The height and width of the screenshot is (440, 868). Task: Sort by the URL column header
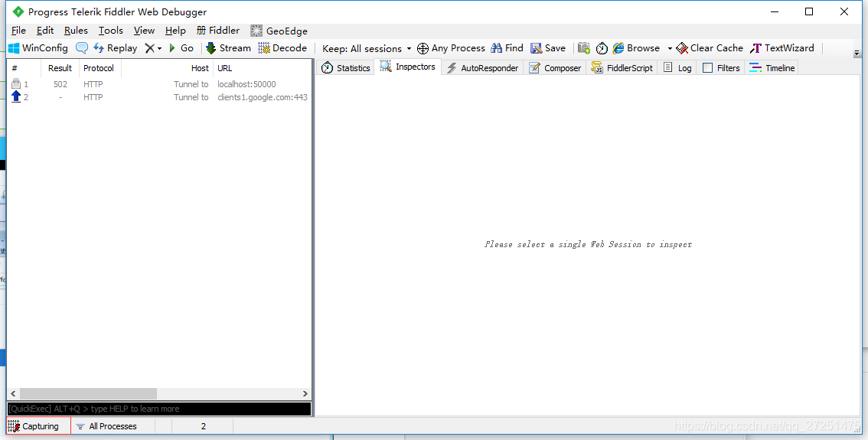pyautogui.click(x=263, y=68)
